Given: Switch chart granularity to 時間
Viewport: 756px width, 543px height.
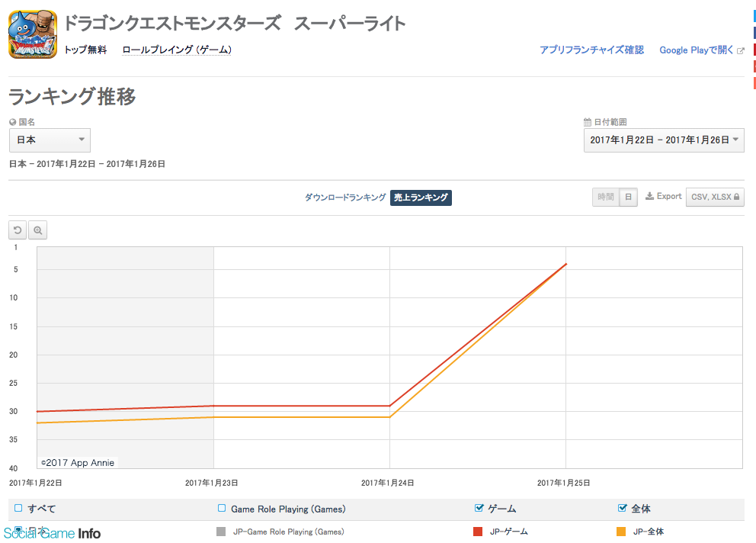Looking at the screenshot, I should point(606,197).
